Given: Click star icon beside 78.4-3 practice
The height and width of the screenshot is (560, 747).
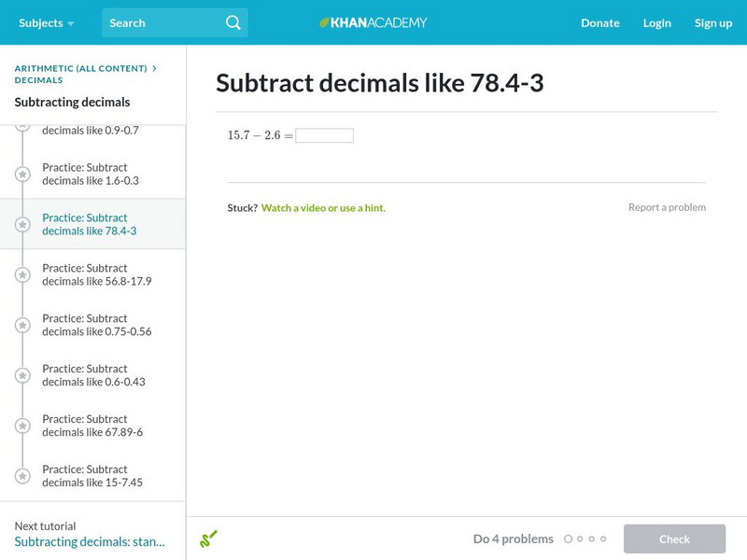Looking at the screenshot, I should tap(22, 225).
